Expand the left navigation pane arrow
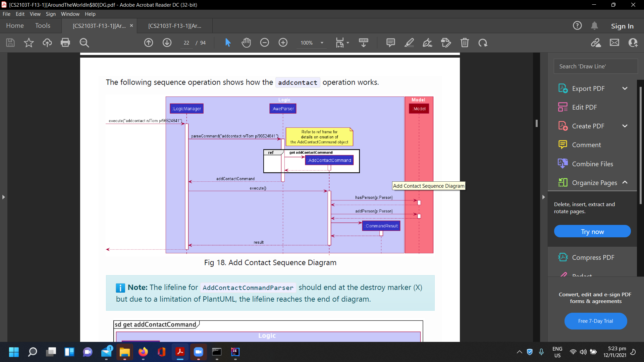644x362 pixels. [x=3, y=197]
